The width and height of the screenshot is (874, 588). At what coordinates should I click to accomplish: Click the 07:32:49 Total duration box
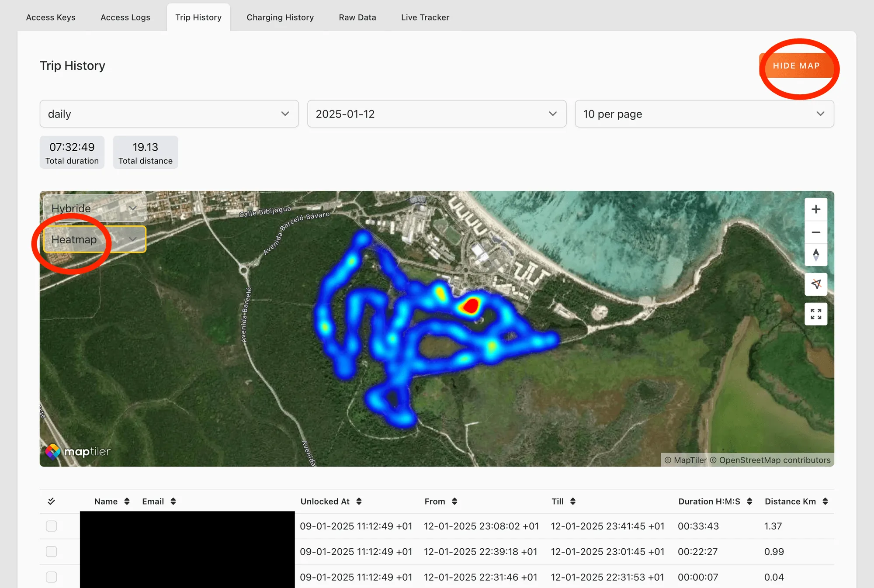[72, 152]
